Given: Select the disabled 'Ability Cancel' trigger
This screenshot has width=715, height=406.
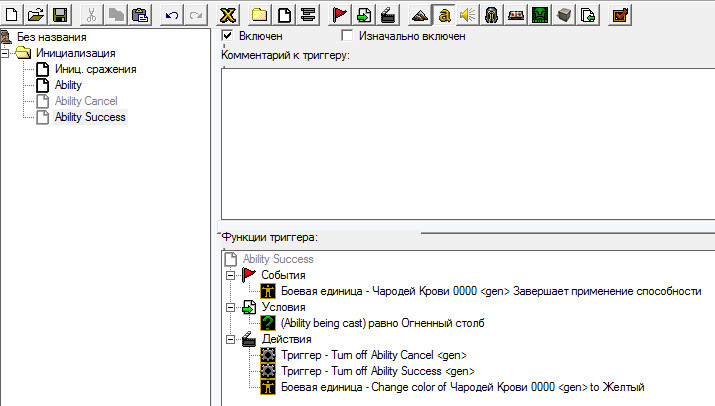Looking at the screenshot, I should coord(86,101).
